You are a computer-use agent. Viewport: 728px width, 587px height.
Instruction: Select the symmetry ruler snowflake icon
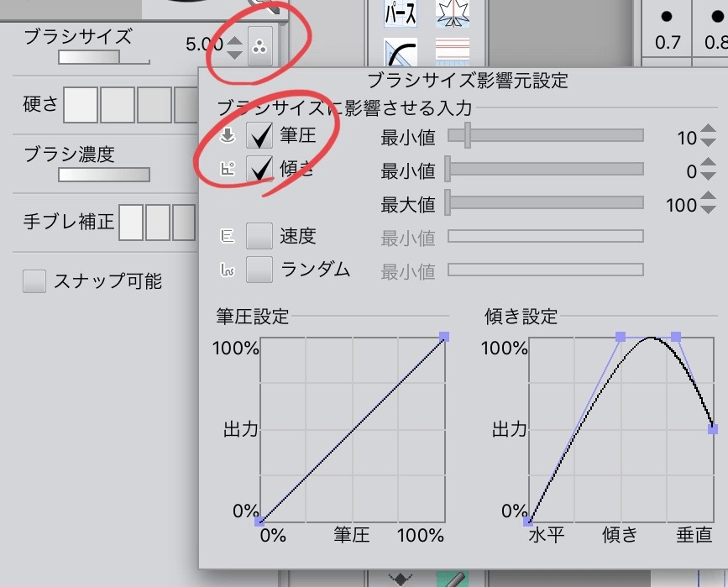click(453, 13)
